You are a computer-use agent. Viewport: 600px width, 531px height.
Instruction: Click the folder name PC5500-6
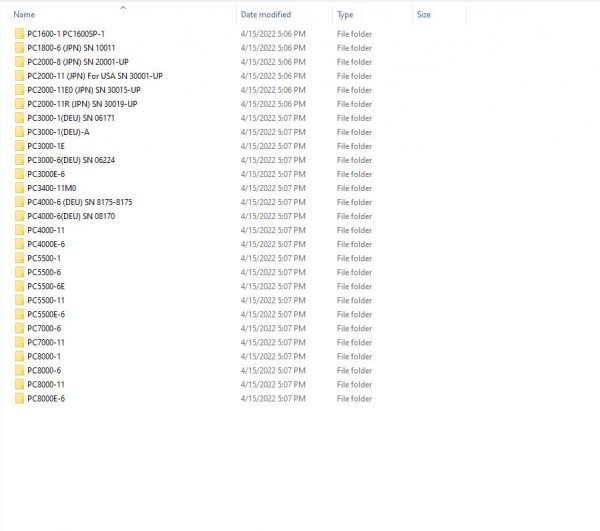click(44, 272)
